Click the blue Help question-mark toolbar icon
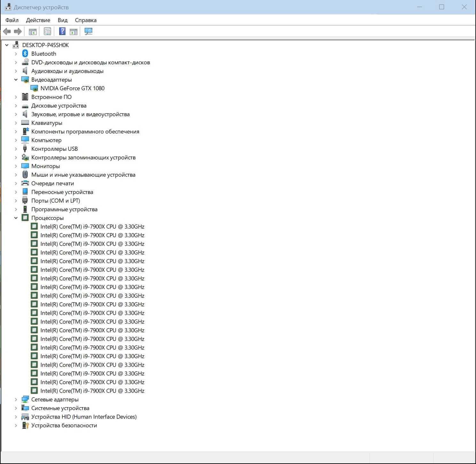 [x=62, y=31]
